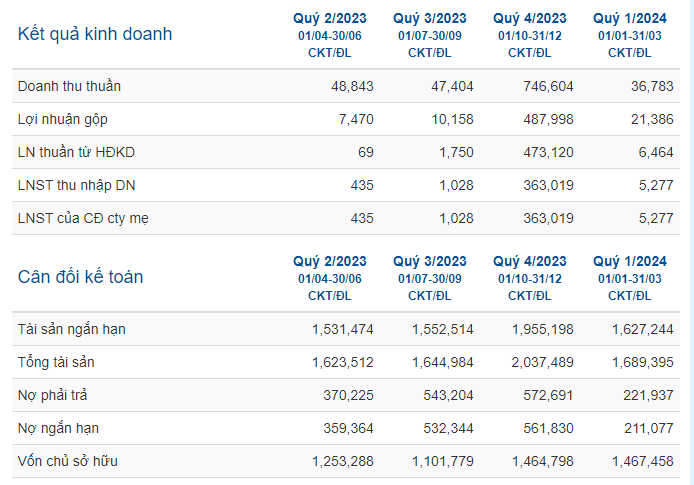This screenshot has height=485, width=694.
Task: Click the Nợ ngắn hạn row label
Action: (x=58, y=428)
